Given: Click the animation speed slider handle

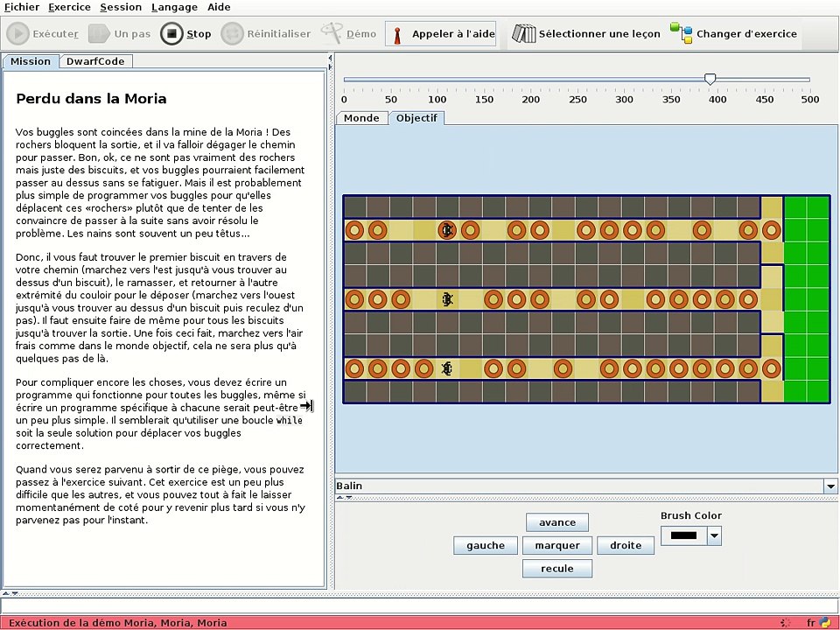Looking at the screenshot, I should click(x=710, y=80).
